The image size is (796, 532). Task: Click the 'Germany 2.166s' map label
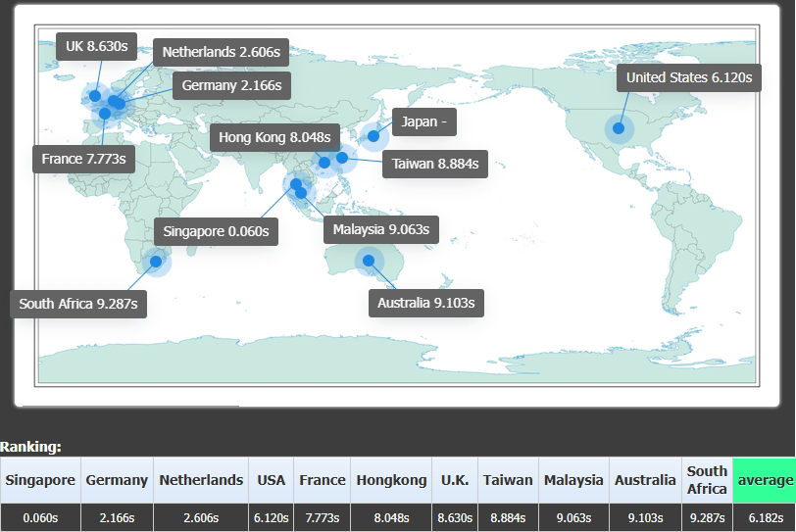[231, 85]
